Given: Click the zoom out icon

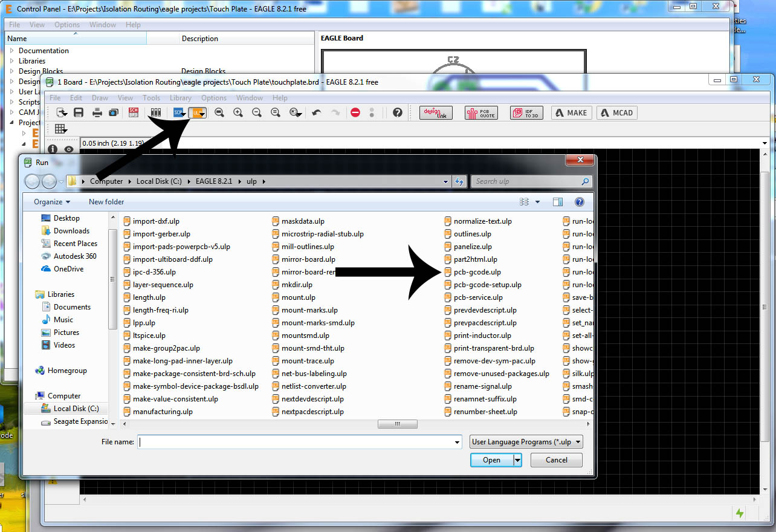Looking at the screenshot, I should click(x=257, y=112).
